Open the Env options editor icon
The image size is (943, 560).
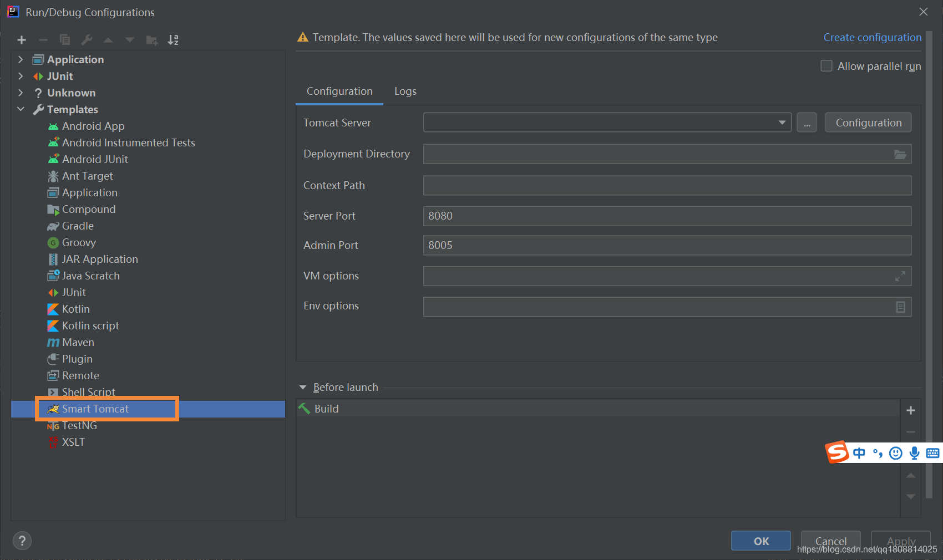[x=900, y=307]
